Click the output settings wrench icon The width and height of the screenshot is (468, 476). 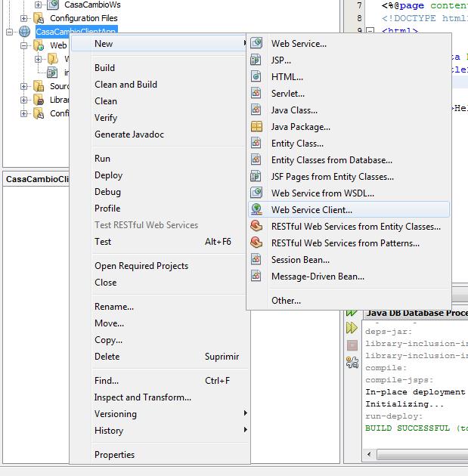[352, 362]
